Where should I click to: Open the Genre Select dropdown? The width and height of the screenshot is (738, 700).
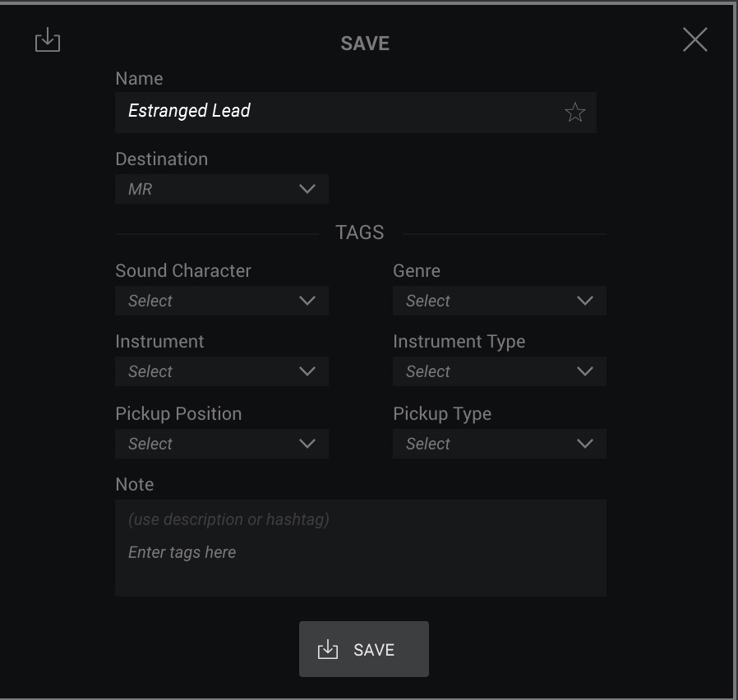[x=500, y=301]
